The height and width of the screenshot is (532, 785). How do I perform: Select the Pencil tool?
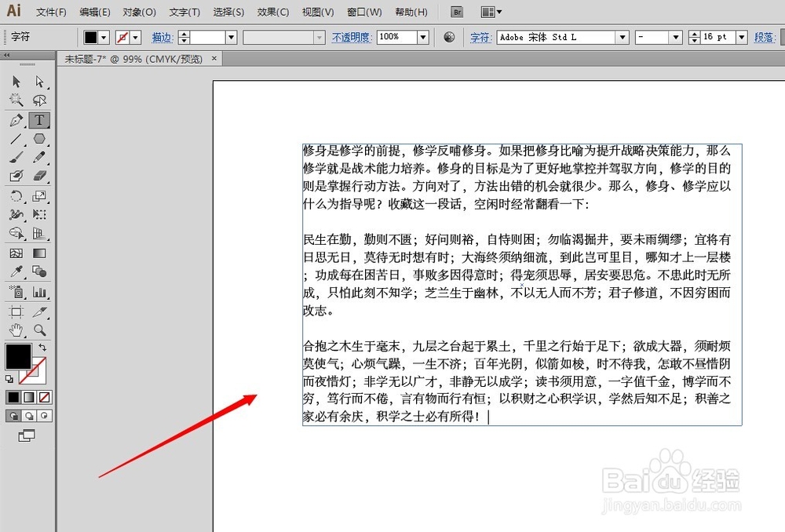pos(39,157)
